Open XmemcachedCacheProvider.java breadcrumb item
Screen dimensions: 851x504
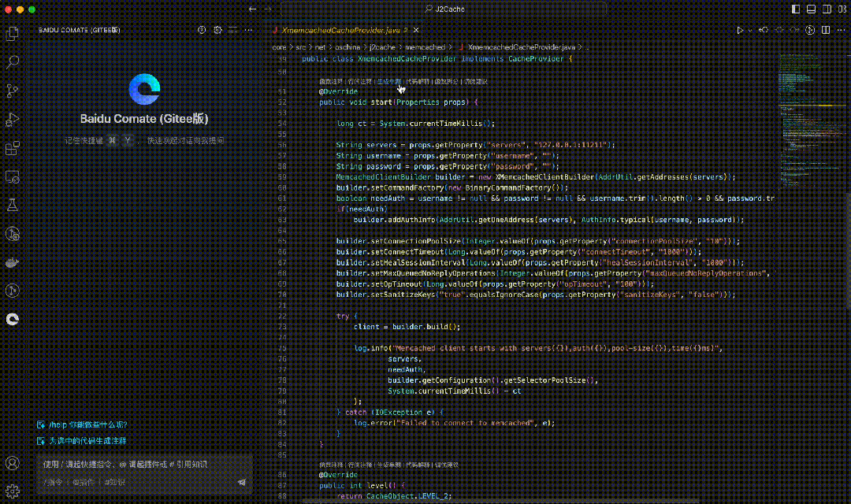tap(521, 47)
